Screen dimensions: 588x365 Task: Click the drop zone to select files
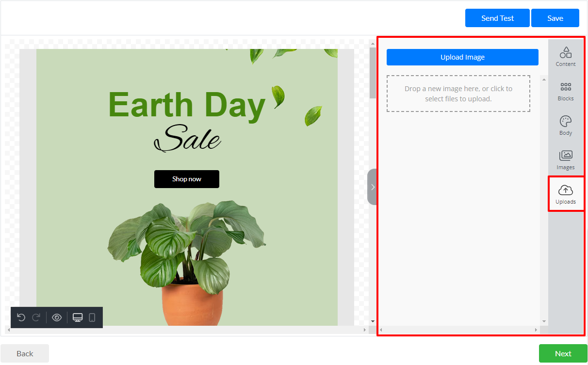(x=458, y=94)
